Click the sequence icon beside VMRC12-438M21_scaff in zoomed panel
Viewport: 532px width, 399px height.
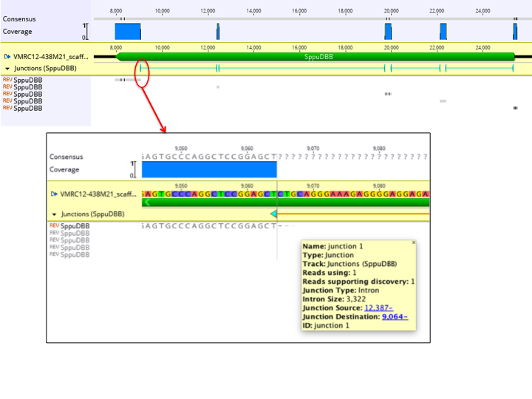point(54,194)
